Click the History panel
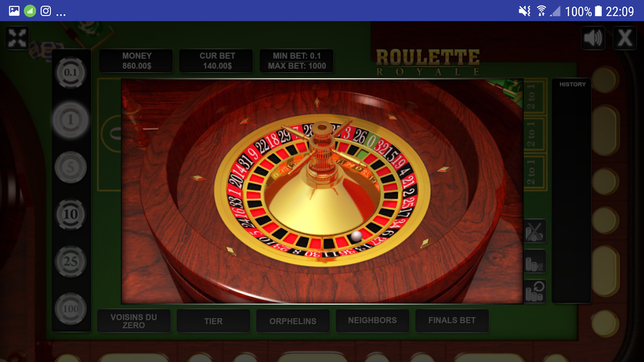Screen dimensions: 644x362 [572, 191]
